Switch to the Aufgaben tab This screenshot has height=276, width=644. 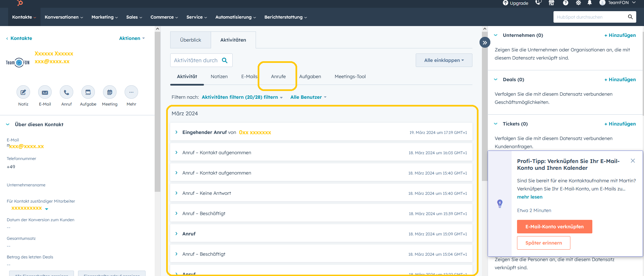click(310, 76)
